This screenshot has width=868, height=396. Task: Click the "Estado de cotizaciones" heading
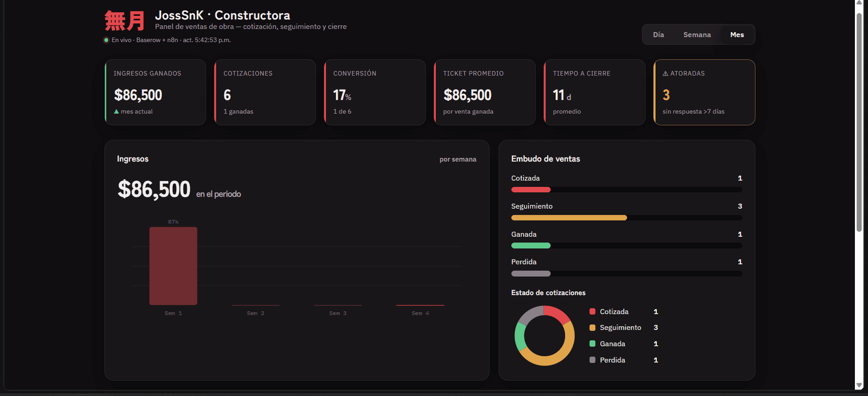548,293
